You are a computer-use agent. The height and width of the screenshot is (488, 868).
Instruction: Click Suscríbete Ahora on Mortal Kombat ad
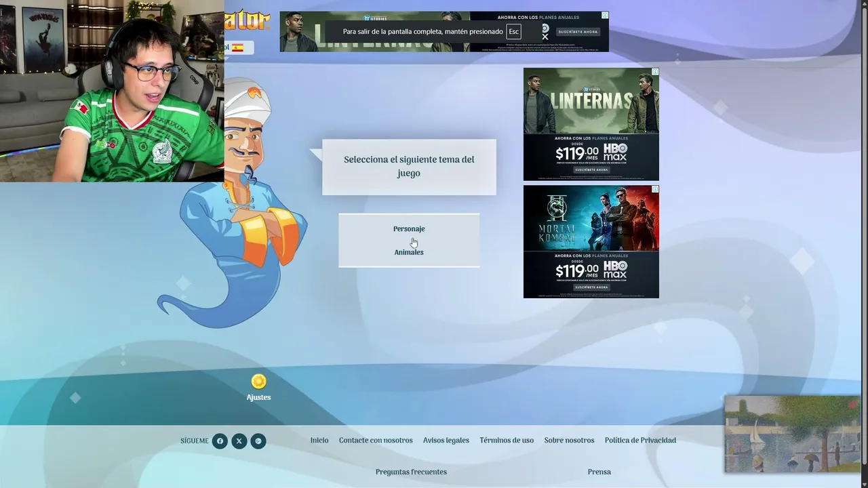(591, 287)
